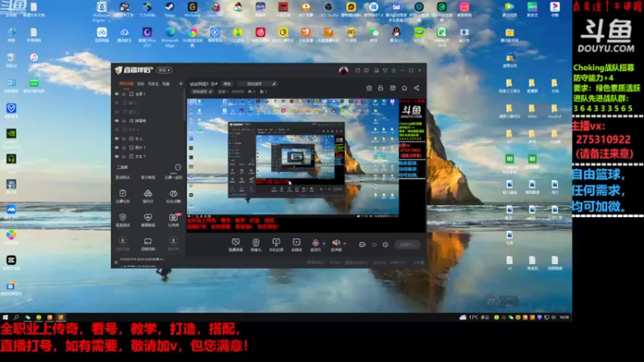This screenshot has height=362, width=644.
Task: Click the start streaming button
Action: [407, 245]
